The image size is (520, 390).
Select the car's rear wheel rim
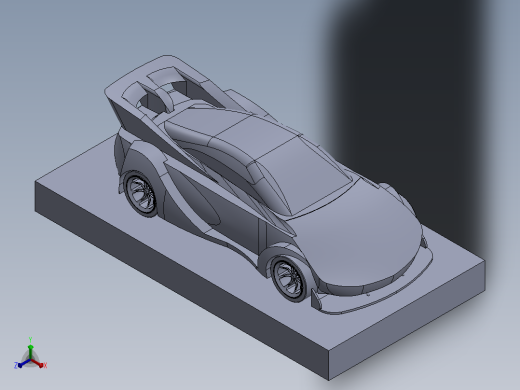tap(141, 194)
